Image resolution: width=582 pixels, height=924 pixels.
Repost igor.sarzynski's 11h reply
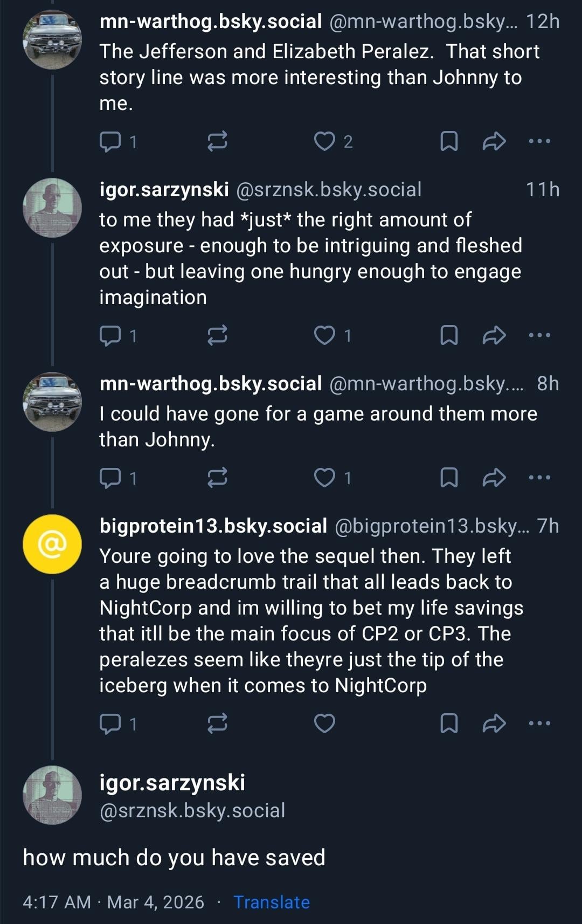[x=217, y=335]
